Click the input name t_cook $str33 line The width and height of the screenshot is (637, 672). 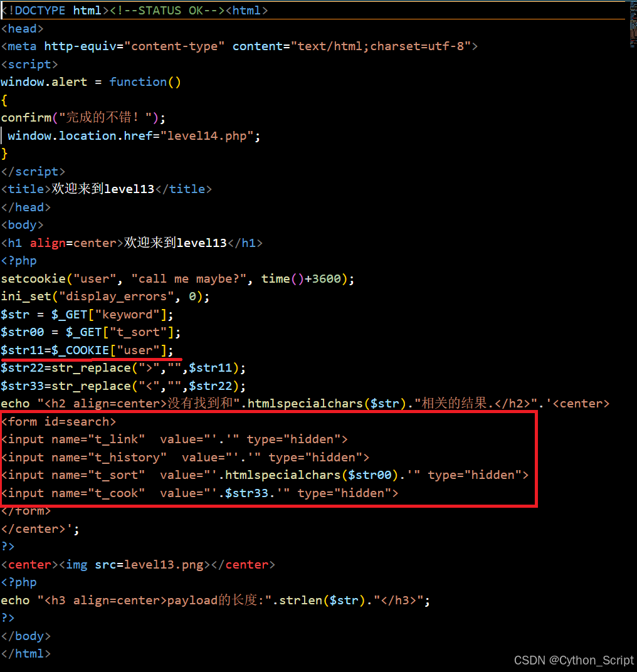click(x=200, y=493)
